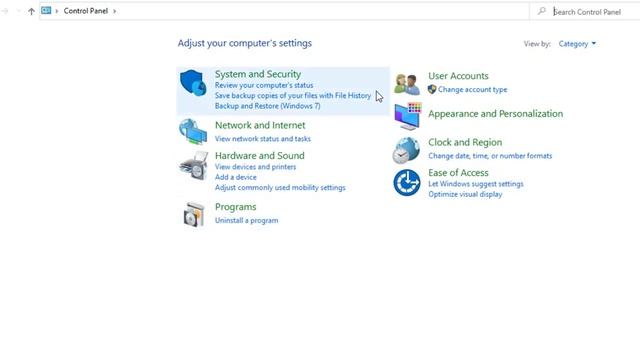Click Uninstall a program link
This screenshot has width=640, height=360.
[x=247, y=220]
